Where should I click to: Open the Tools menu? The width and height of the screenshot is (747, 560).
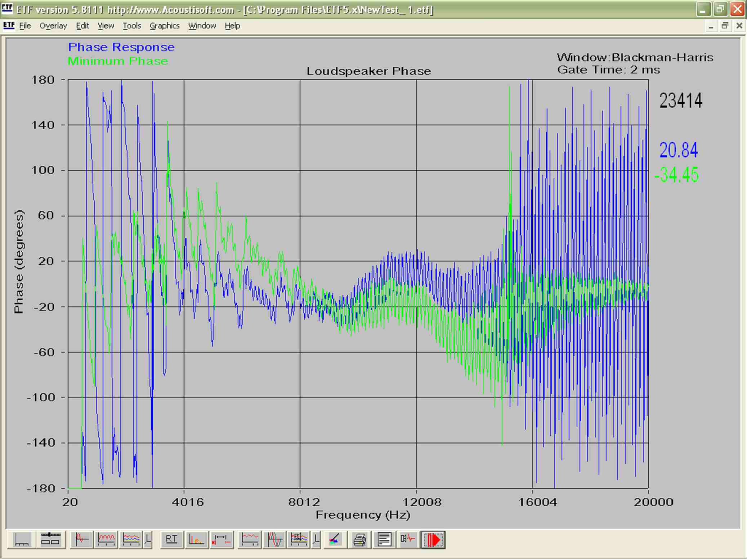(x=131, y=26)
